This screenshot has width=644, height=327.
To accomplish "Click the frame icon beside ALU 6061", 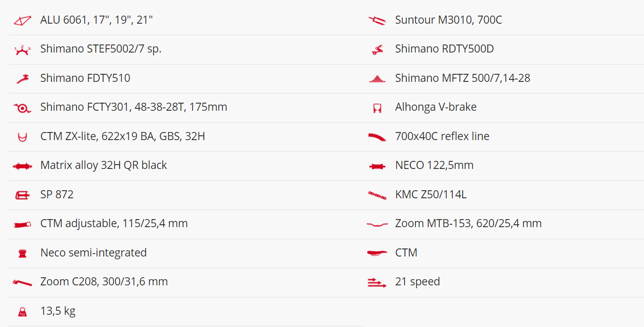I will click(22, 20).
